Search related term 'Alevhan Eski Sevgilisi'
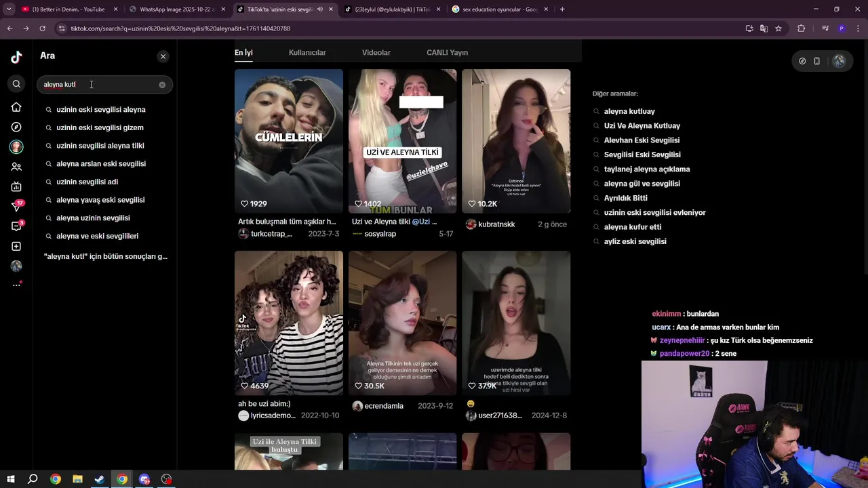The height and width of the screenshot is (488, 868). click(x=642, y=140)
